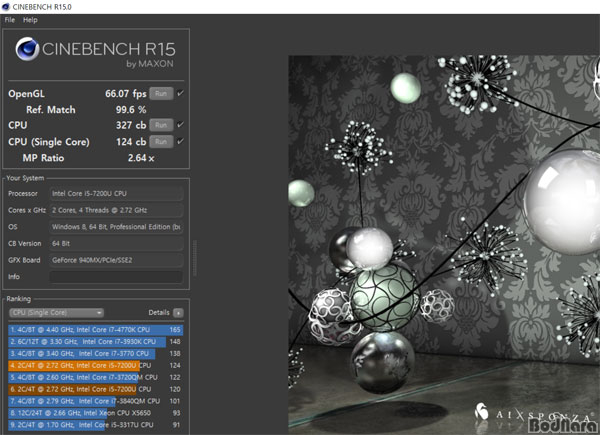Click the Processor field Intel Core i5-7200U
600x435 pixels.
pos(116,194)
